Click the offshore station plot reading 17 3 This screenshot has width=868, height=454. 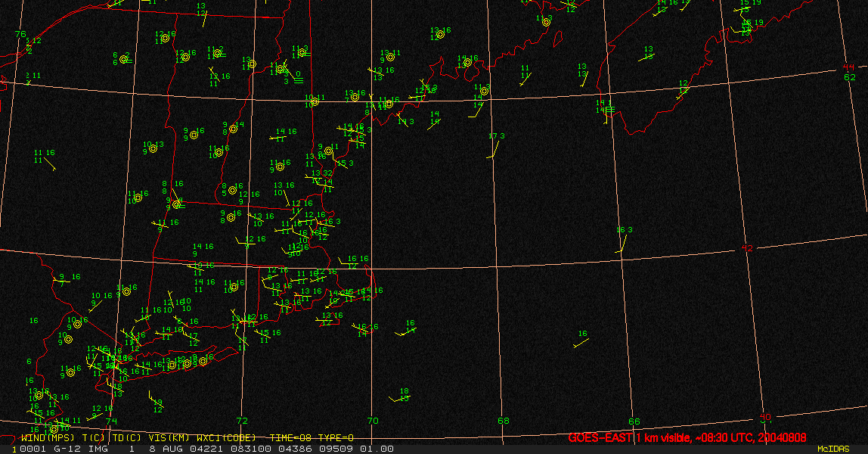click(495, 145)
